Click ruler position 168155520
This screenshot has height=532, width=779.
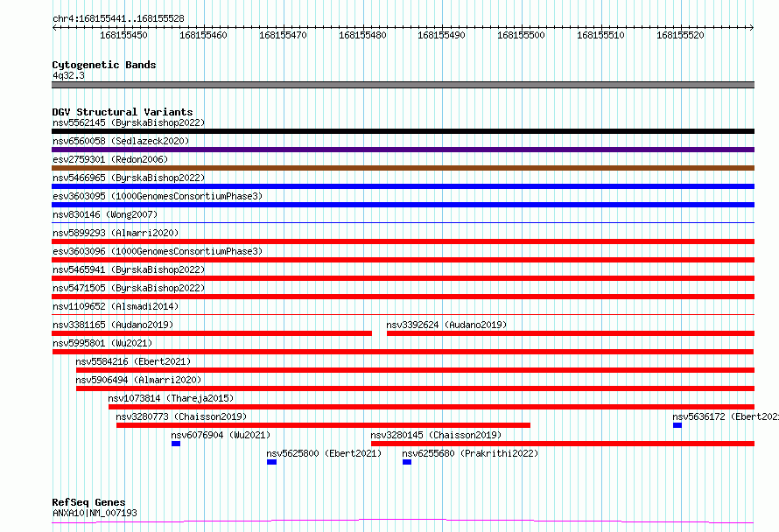click(x=681, y=35)
